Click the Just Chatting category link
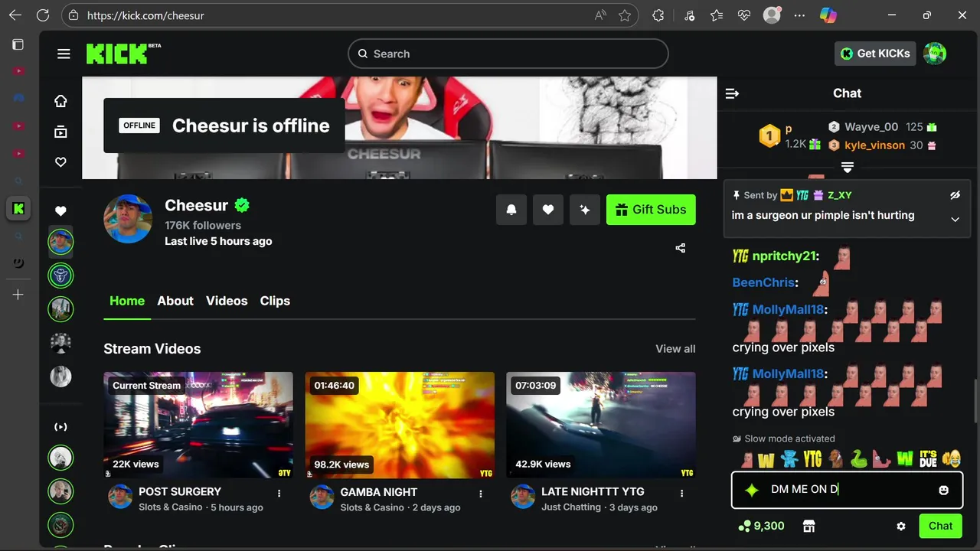 571,507
